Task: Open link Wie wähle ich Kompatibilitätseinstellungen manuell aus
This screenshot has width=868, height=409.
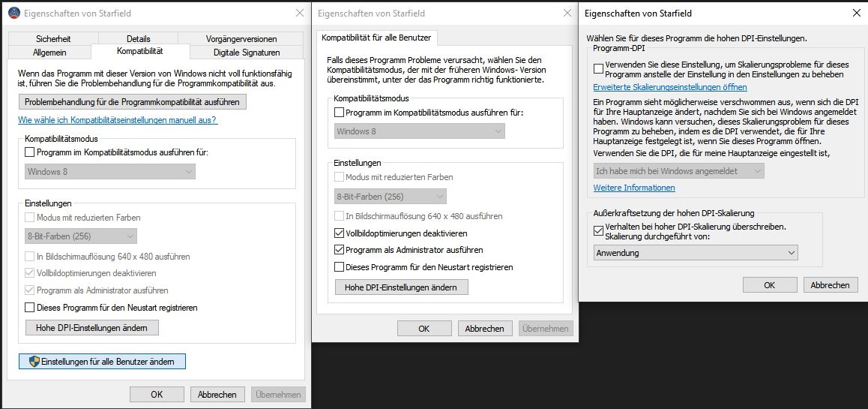Action: pos(118,120)
